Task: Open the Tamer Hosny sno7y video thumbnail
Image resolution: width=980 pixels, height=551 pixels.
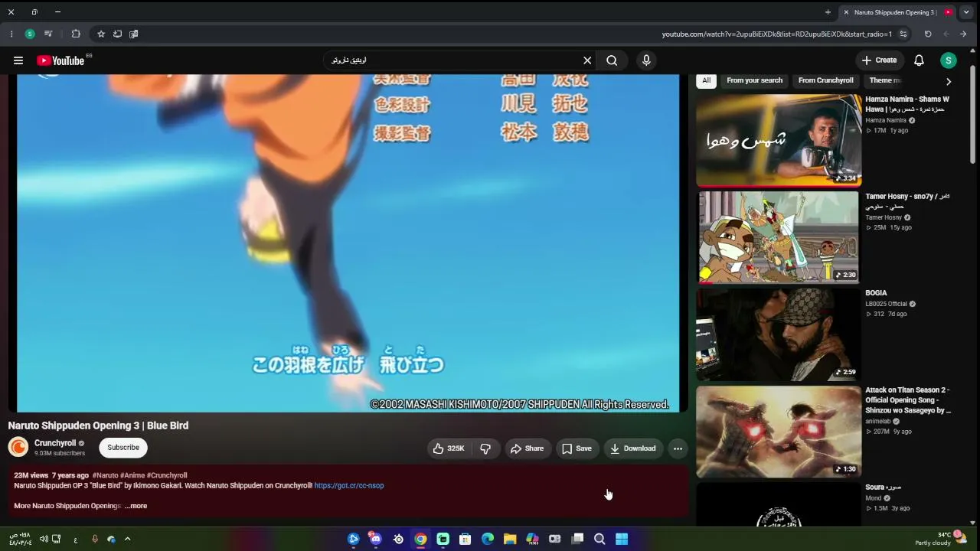Action: tap(779, 237)
